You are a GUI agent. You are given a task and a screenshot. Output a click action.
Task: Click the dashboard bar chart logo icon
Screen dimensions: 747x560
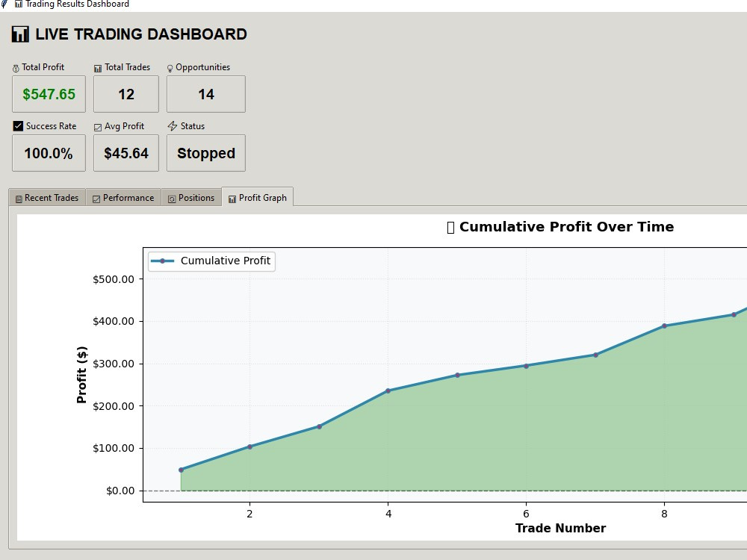pyautogui.click(x=20, y=34)
